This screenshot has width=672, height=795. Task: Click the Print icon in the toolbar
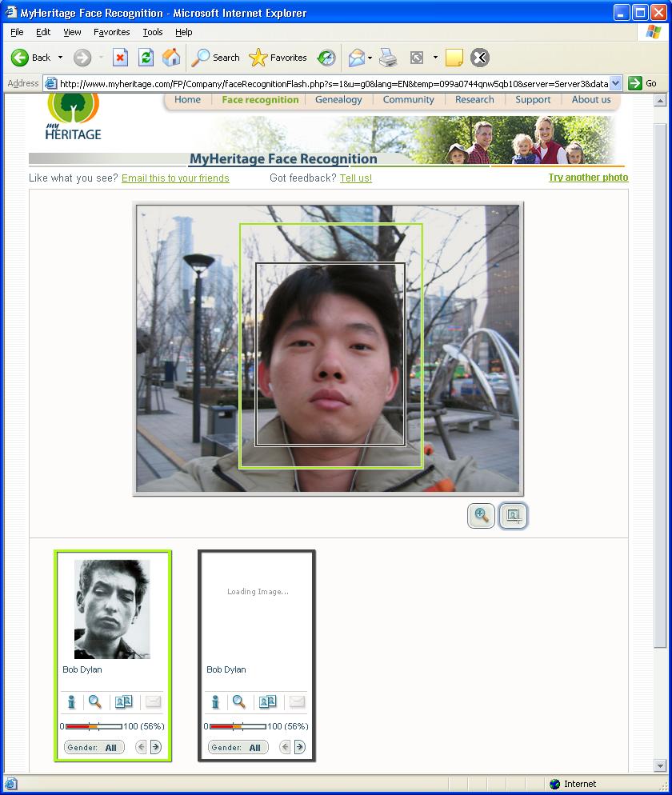point(388,58)
